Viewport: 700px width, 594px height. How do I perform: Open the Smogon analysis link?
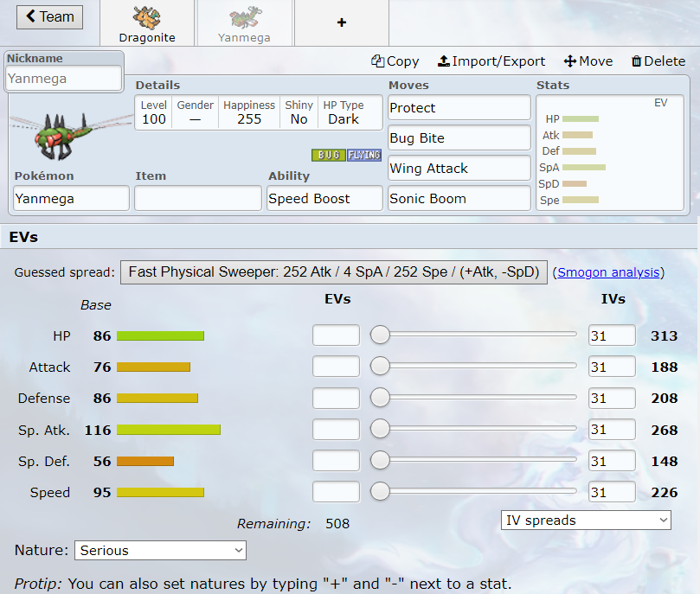click(x=608, y=272)
